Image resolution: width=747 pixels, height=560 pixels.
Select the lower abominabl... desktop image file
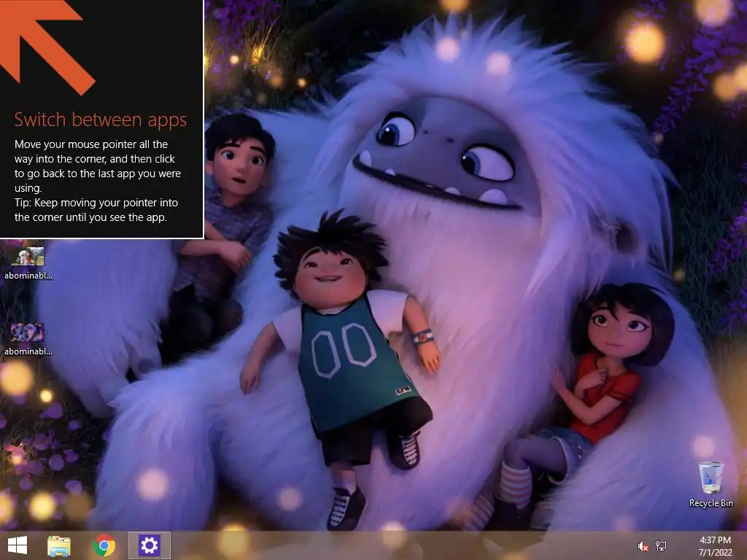pyautogui.click(x=28, y=340)
